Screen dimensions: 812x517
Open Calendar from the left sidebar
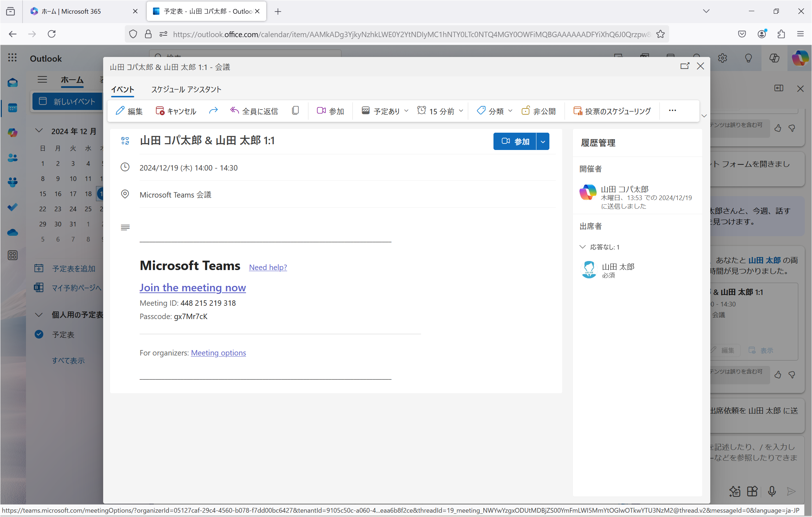[x=13, y=108]
